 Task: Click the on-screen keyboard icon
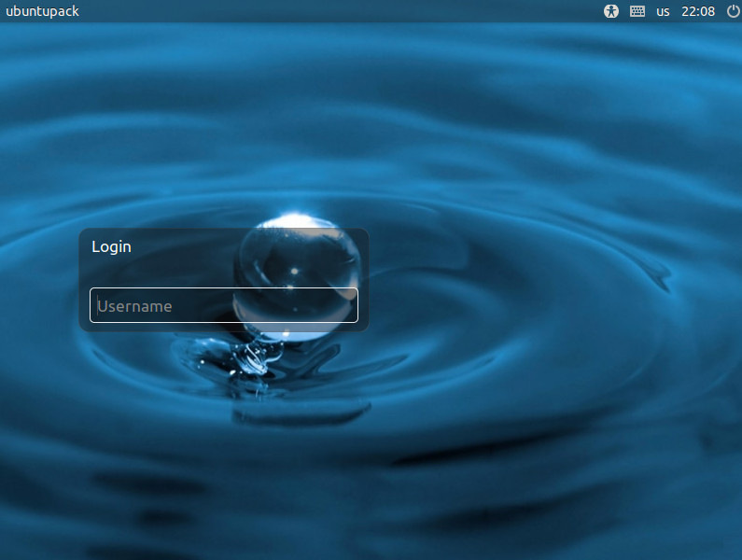[x=637, y=11]
